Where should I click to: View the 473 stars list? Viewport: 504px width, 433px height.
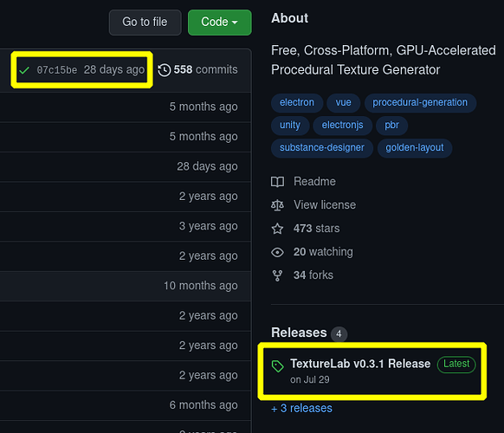pos(316,229)
